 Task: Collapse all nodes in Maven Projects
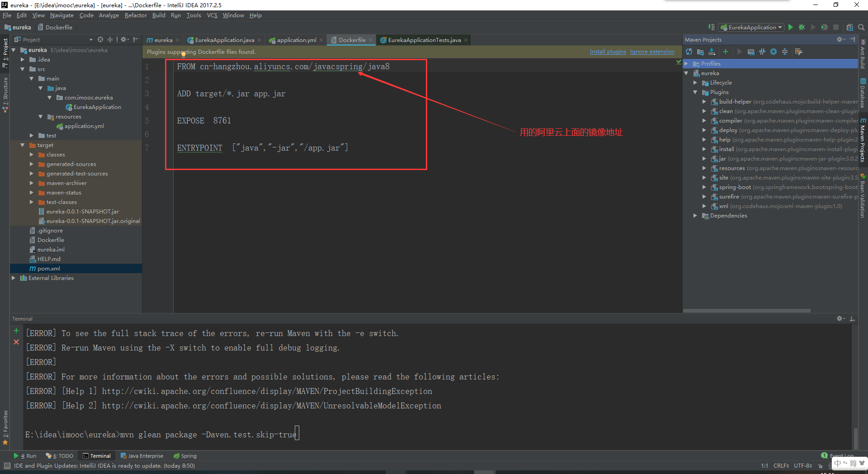pos(785,52)
